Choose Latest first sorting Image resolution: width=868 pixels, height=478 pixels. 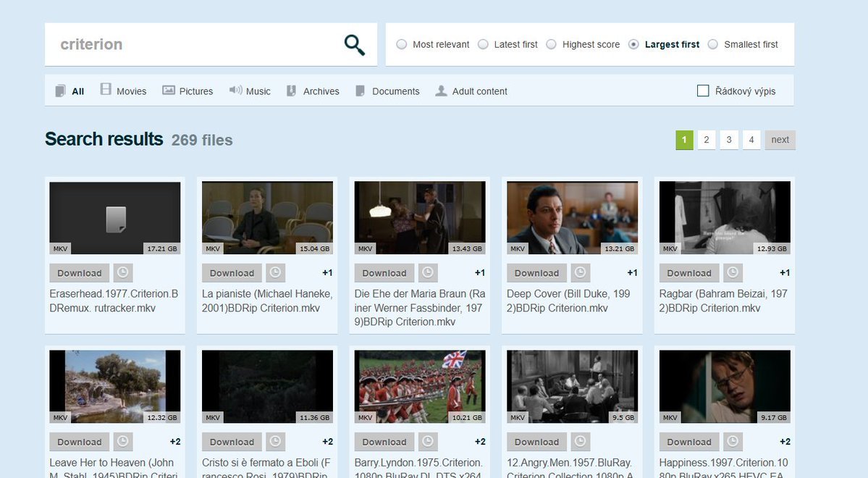(x=484, y=45)
